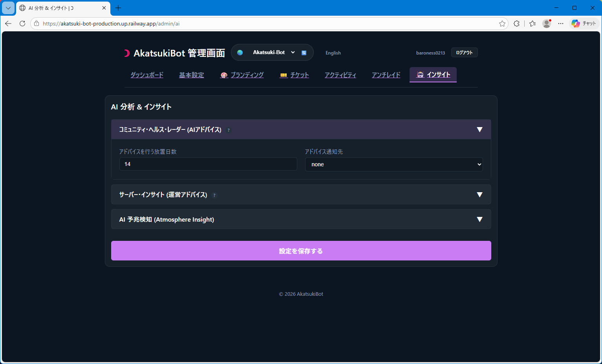Viewport: 602px width, 364px height.
Task: Open a new browser tab with plus
Action: [118, 8]
